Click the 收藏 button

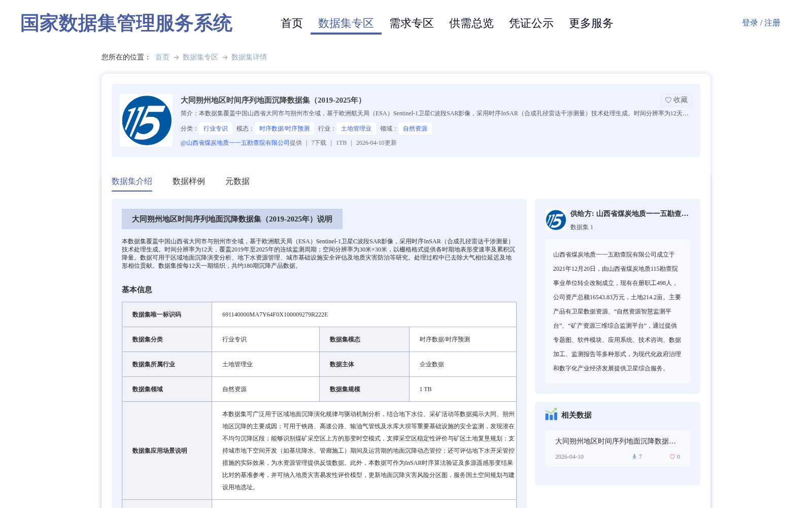point(676,100)
